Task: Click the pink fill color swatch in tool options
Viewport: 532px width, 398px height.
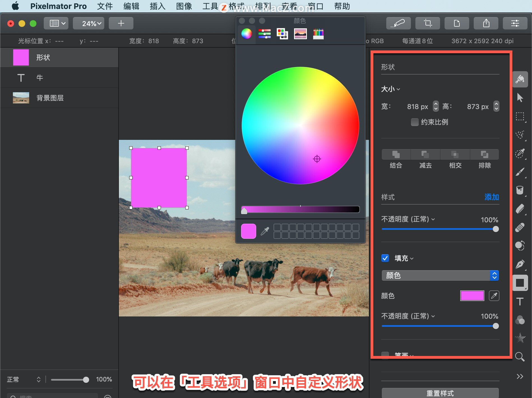Action: pos(472,296)
